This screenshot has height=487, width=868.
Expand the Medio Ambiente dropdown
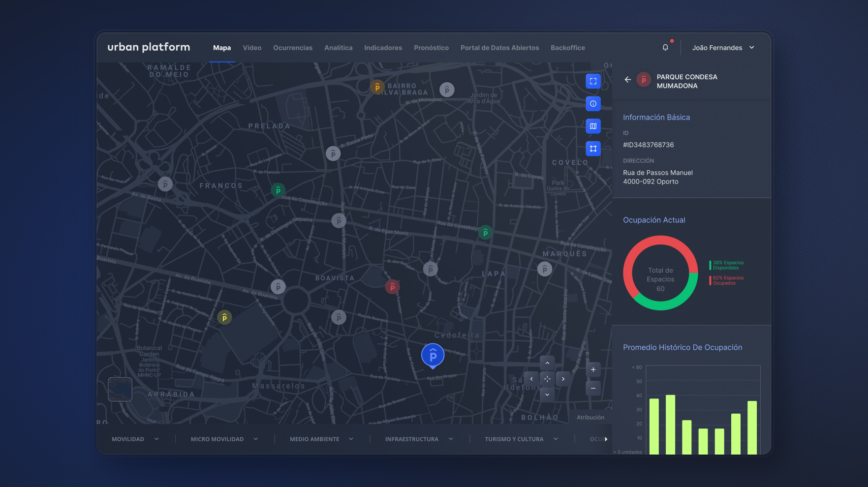321,439
